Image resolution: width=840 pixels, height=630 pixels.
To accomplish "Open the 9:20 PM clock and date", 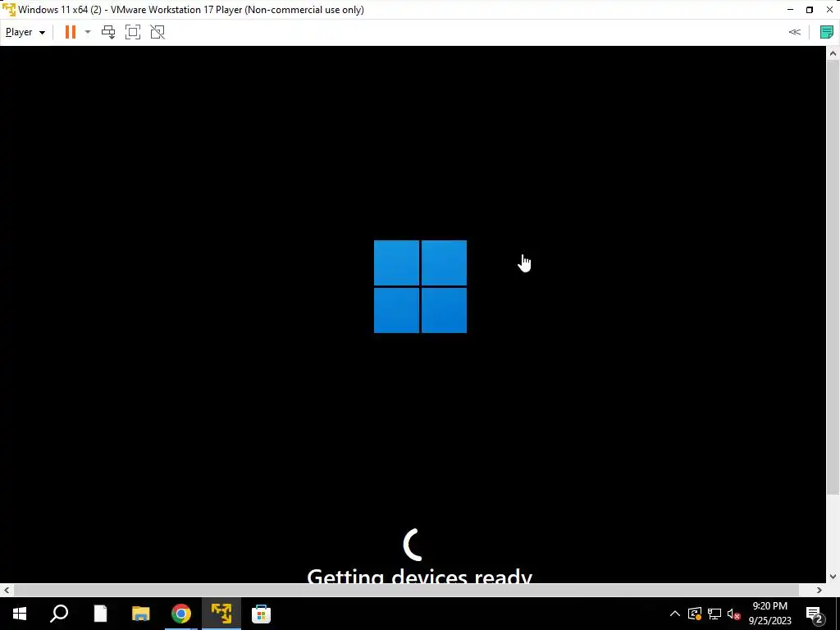I will click(769, 614).
